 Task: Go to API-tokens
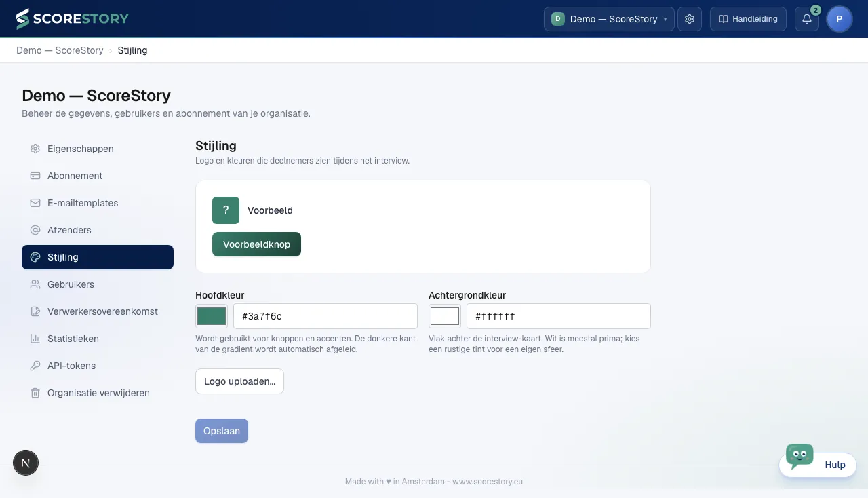coord(98,366)
